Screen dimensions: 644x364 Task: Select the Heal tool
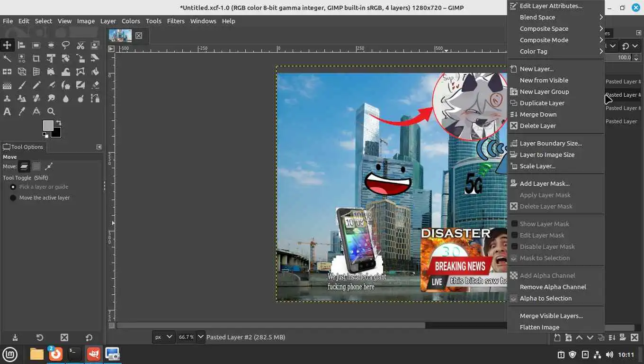click(x=36, y=99)
